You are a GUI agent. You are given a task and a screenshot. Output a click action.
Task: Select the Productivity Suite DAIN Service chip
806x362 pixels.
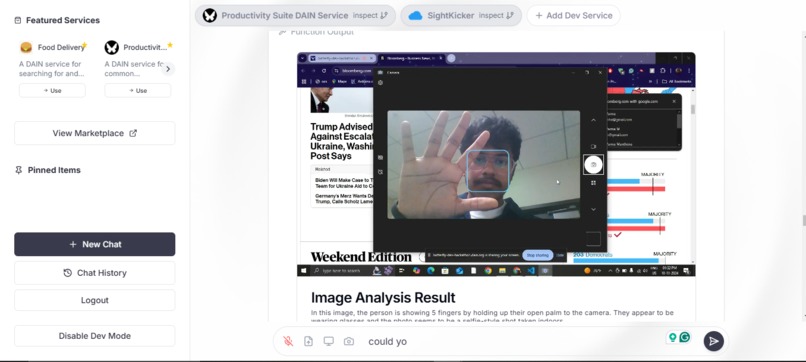(295, 15)
